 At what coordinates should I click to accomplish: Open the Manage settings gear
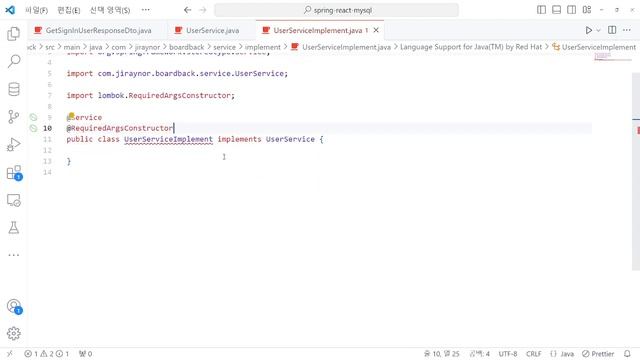coord(13,333)
